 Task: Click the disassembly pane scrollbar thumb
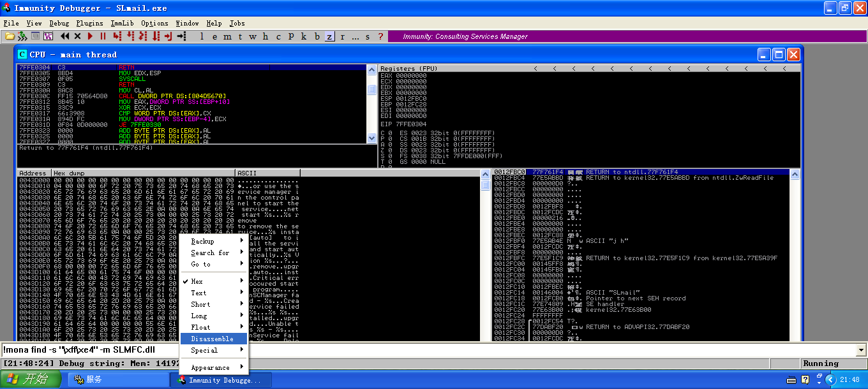(x=371, y=90)
